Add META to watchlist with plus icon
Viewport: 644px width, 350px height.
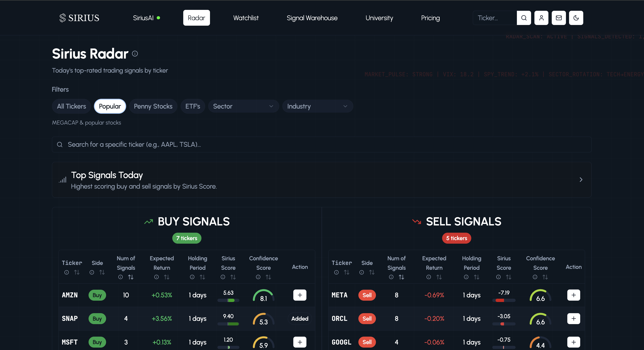[x=573, y=295]
